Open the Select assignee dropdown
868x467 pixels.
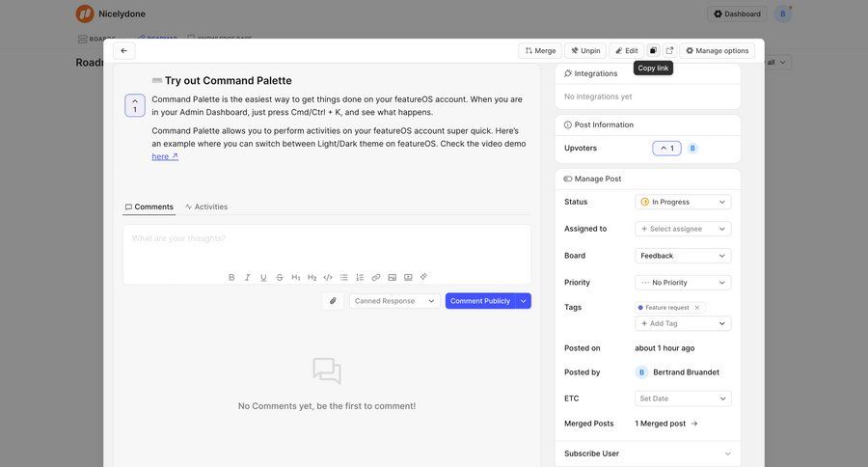[683, 229]
